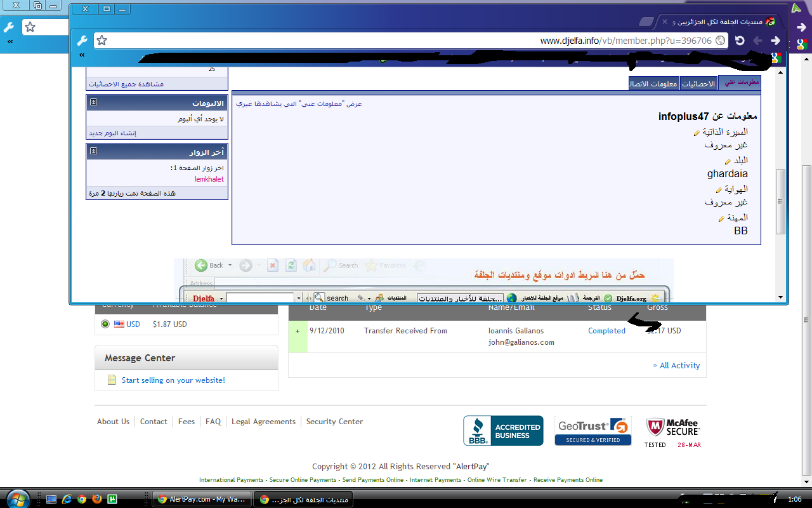This screenshot has width=812, height=508.
Task: Expand the 9/12/2010 transaction row details
Action: [x=298, y=331]
